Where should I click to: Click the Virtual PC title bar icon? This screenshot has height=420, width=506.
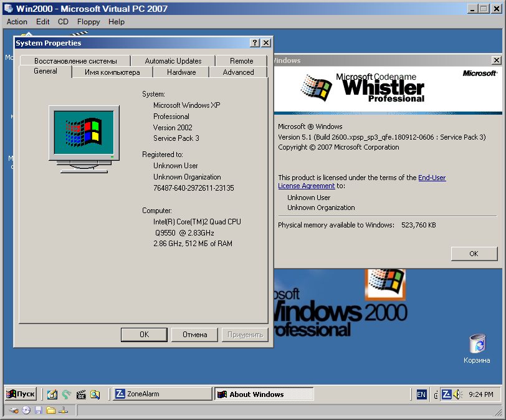tap(8, 8)
